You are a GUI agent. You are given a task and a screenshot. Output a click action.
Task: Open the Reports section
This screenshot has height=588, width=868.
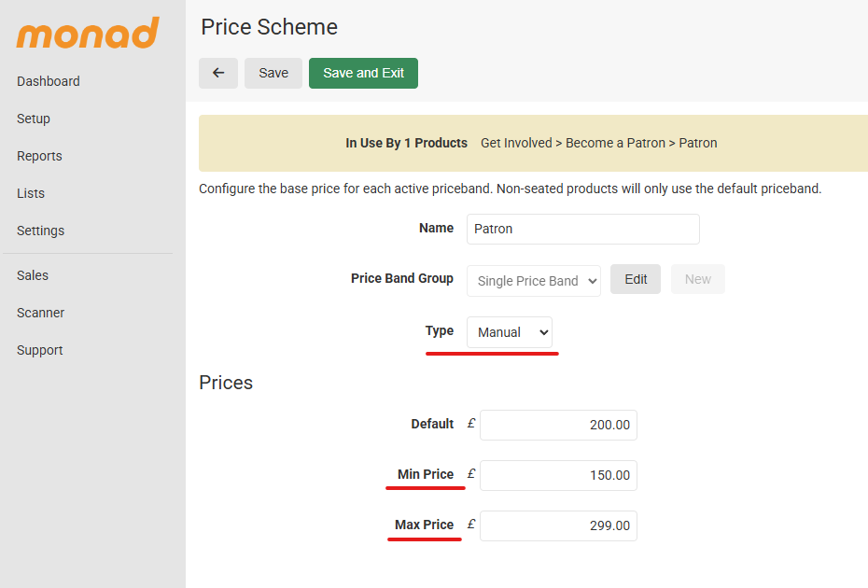tap(39, 156)
